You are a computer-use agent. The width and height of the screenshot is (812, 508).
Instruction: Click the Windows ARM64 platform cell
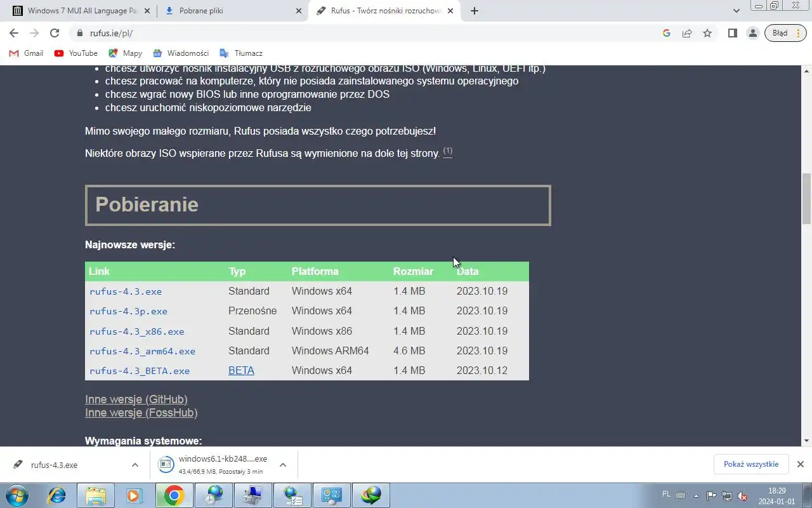[330, 351]
